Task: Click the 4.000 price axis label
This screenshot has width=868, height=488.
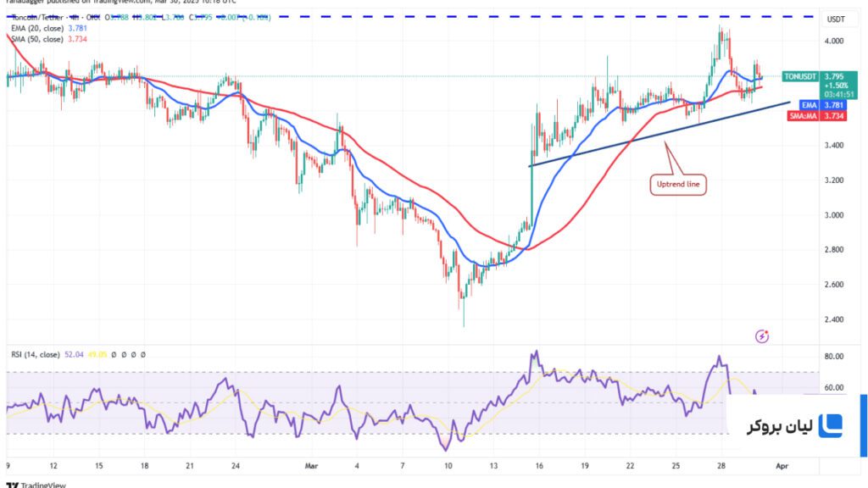Action: [x=834, y=41]
